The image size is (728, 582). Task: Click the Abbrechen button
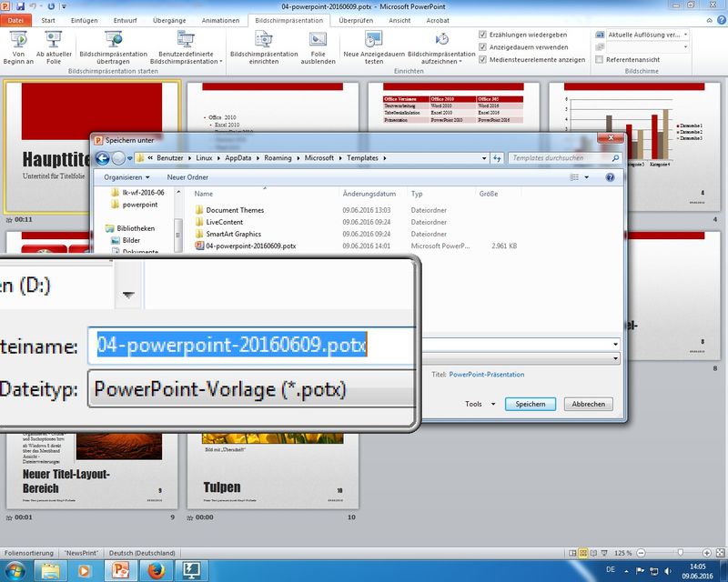(588, 404)
